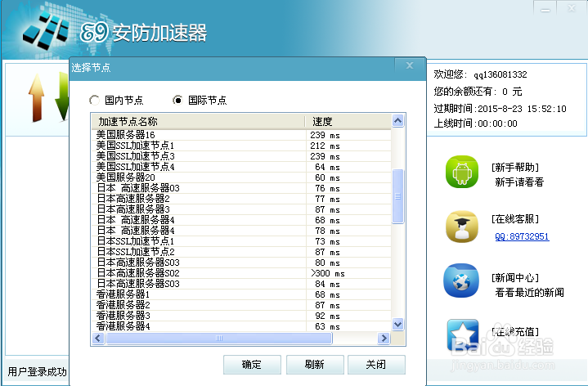The width and height of the screenshot is (588, 386).
Task: Select row 香港服务器3
Action: (241, 316)
